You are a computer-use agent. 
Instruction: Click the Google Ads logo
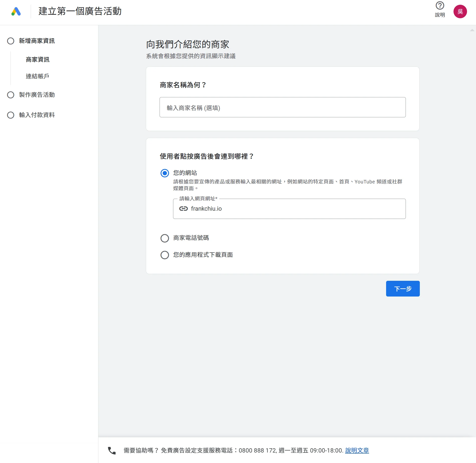pos(16,11)
